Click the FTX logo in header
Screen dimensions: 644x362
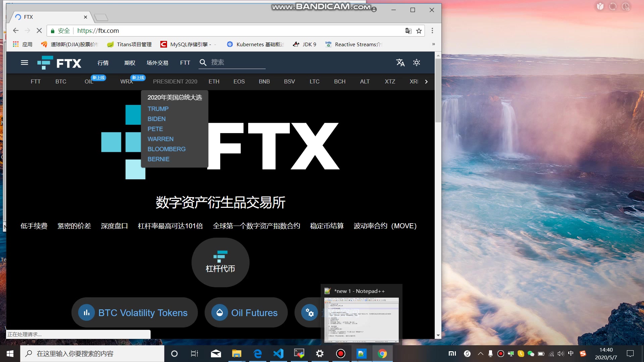pyautogui.click(x=59, y=63)
